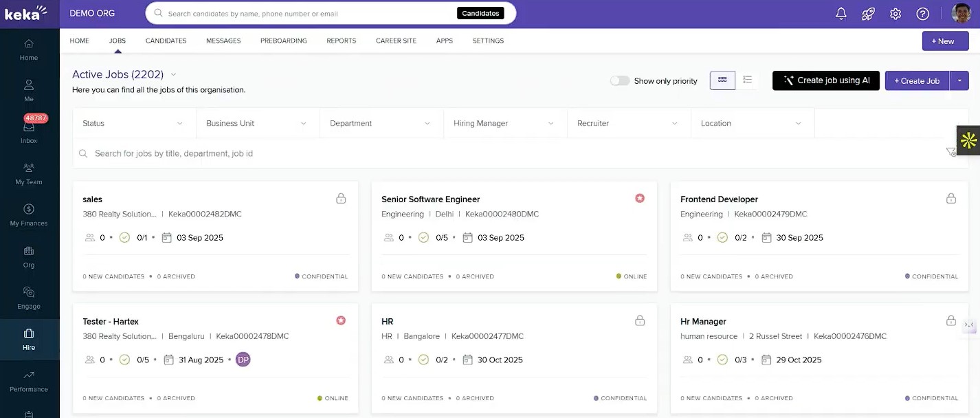
Task: Open the Hiring Manager filter dropdown
Action: tap(505, 124)
